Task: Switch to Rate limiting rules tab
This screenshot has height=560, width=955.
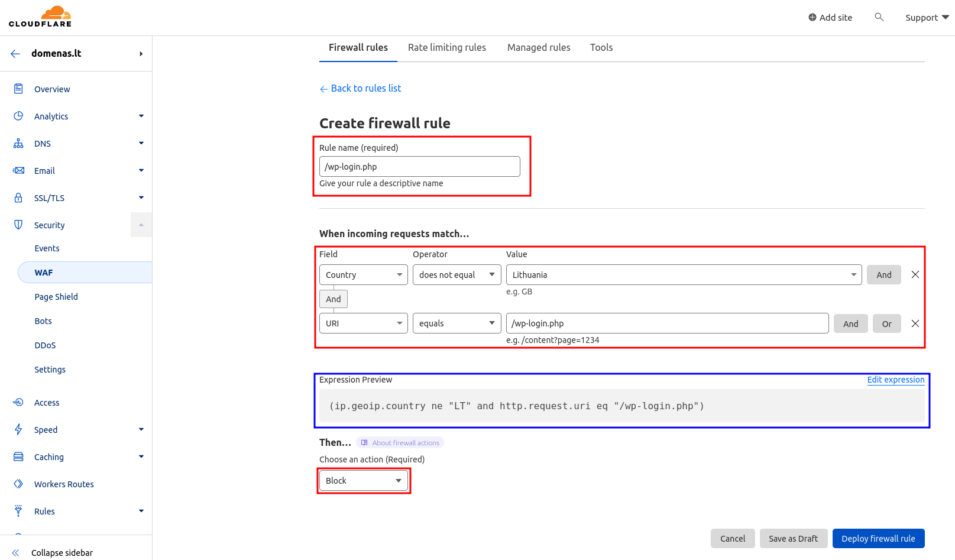Action: [446, 47]
